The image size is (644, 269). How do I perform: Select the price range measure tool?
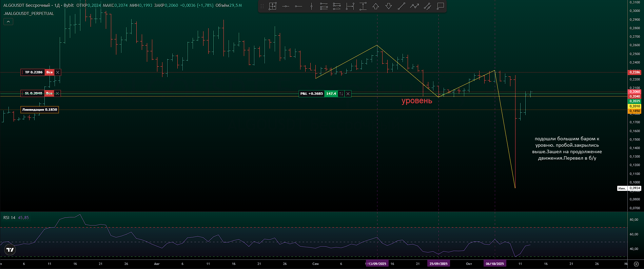[x=363, y=6]
